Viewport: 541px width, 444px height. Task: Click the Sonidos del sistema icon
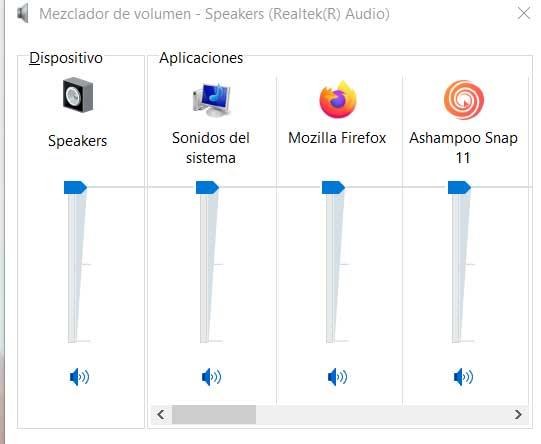(x=212, y=100)
